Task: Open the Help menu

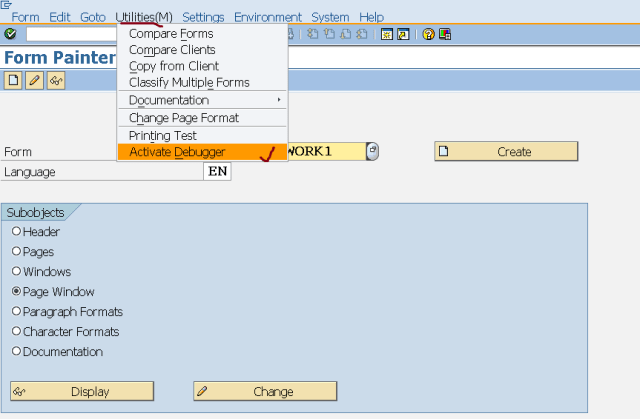Action: [371, 17]
